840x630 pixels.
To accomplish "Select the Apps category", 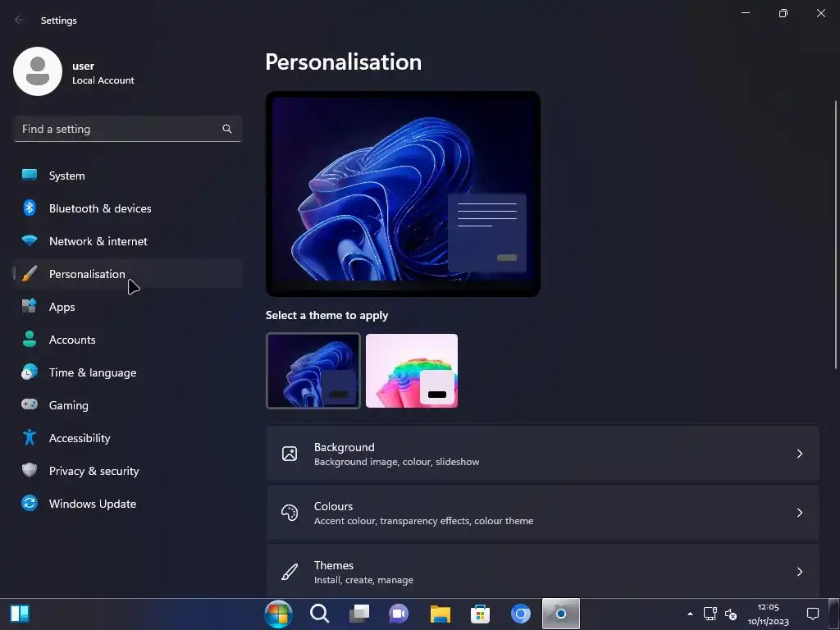I will pos(127,307).
